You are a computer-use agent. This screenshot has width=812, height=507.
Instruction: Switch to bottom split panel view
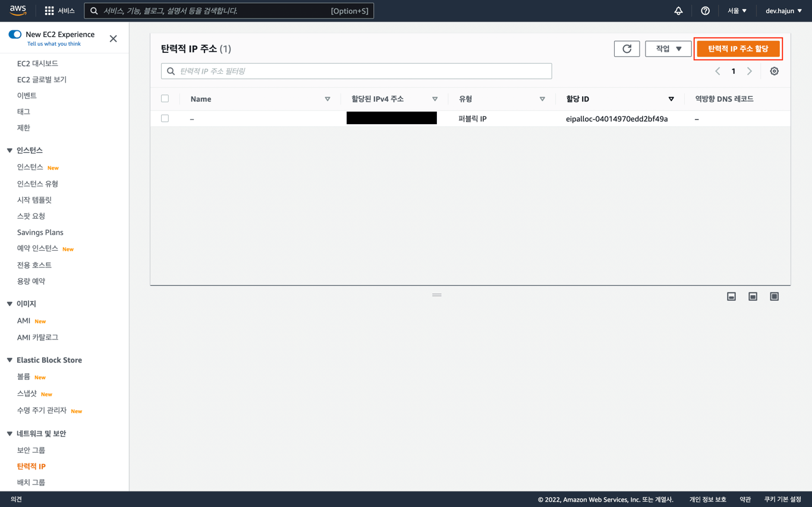coord(731,296)
